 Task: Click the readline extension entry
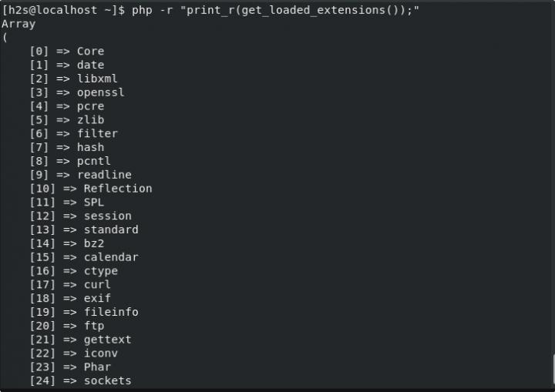pyautogui.click(x=104, y=175)
